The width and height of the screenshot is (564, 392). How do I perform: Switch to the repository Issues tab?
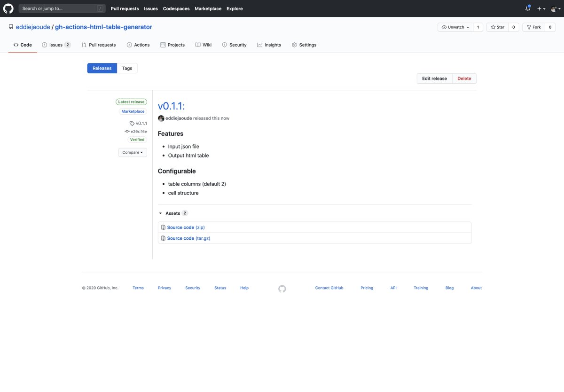tap(56, 45)
